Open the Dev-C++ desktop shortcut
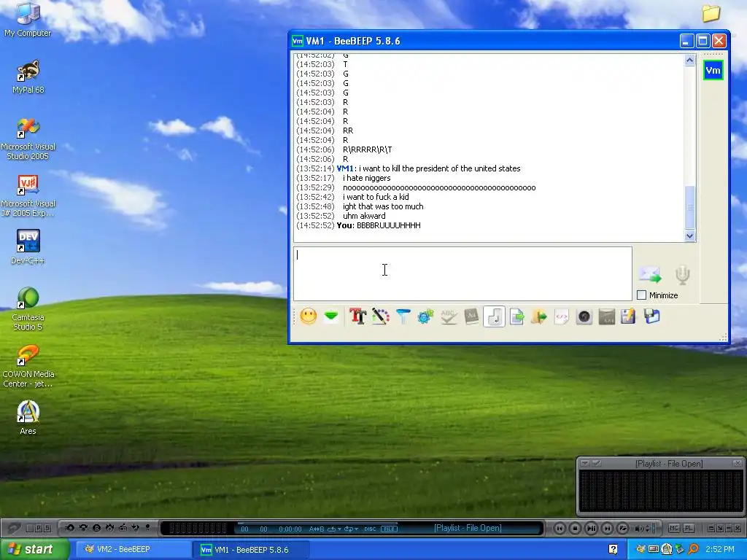The image size is (747, 560). pyautogui.click(x=28, y=246)
